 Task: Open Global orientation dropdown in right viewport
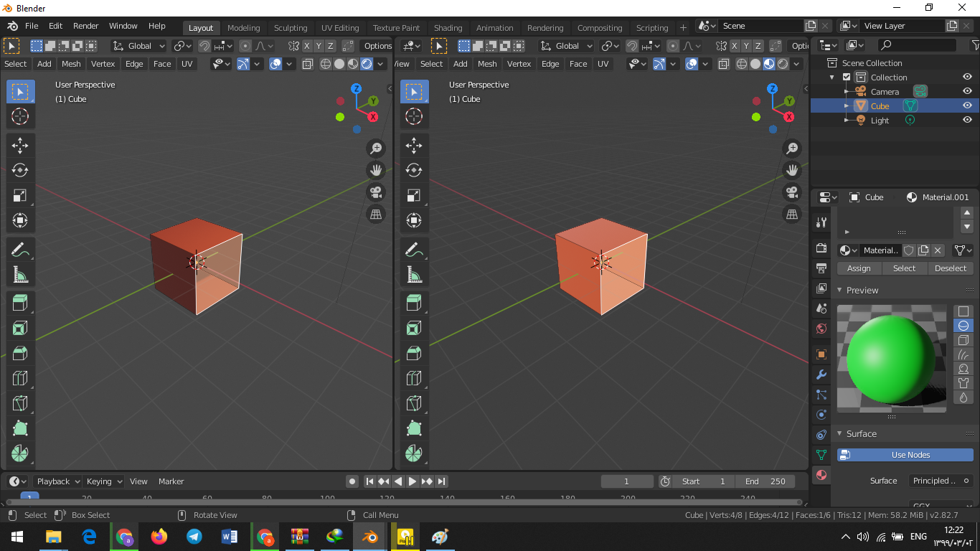click(x=567, y=46)
